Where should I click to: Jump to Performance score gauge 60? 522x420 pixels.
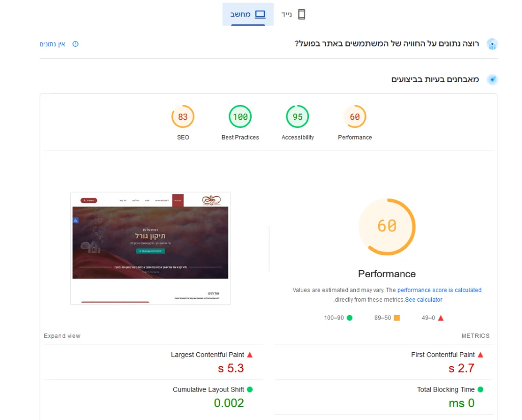(x=355, y=117)
